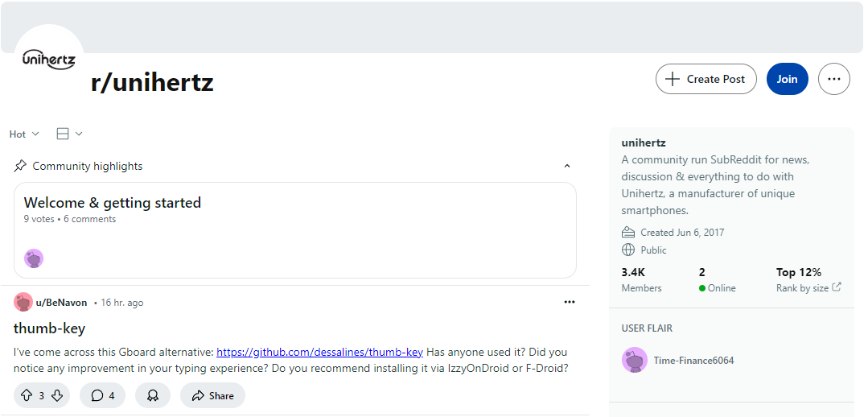Give an award to the thumb-key post
The height and width of the screenshot is (417, 868).
coord(153,395)
